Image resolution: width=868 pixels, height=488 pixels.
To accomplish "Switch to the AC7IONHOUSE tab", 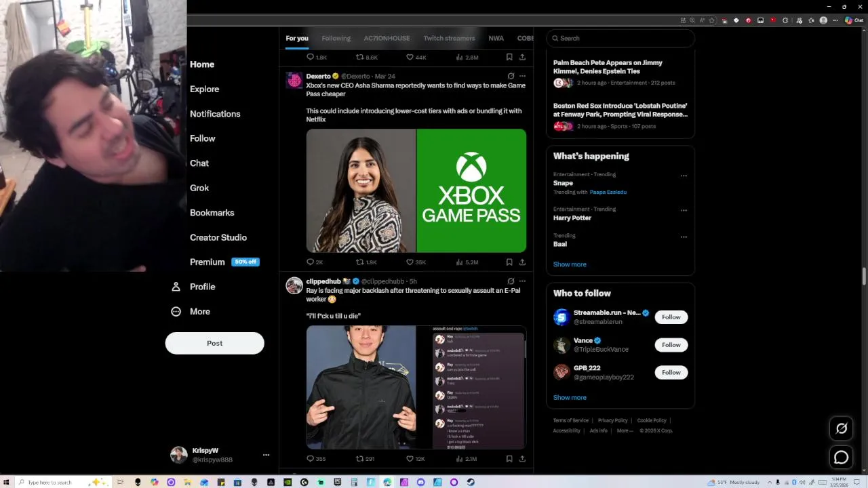I will [387, 39].
